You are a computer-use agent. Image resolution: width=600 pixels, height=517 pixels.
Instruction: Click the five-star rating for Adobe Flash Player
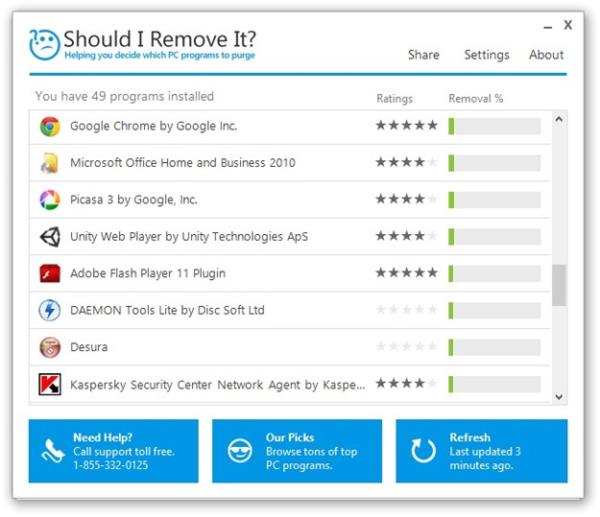pos(406,272)
